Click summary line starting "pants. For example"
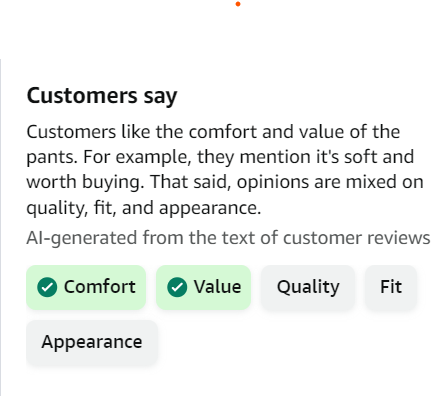447x396 pixels. [x=220, y=157]
